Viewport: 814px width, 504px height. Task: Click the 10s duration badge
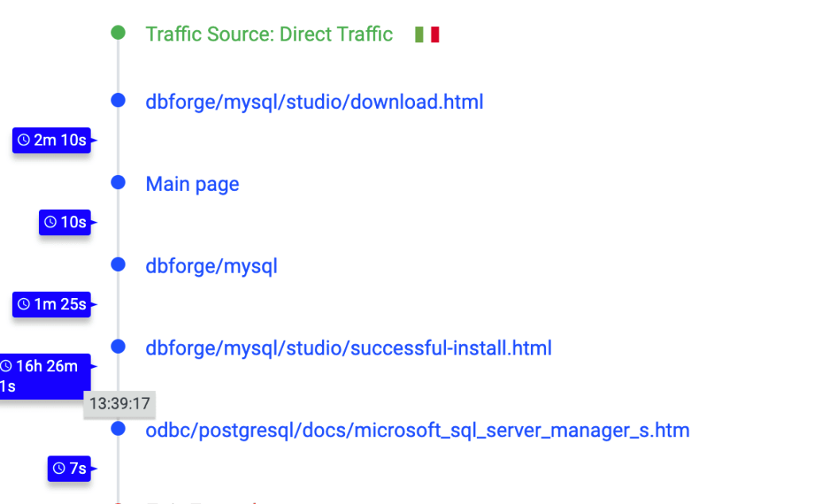coord(65,222)
